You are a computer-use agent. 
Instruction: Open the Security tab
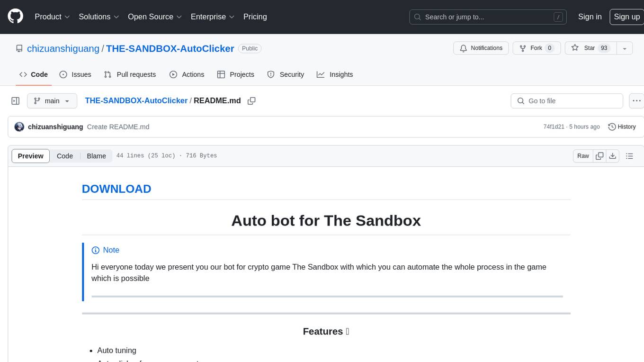(x=286, y=74)
